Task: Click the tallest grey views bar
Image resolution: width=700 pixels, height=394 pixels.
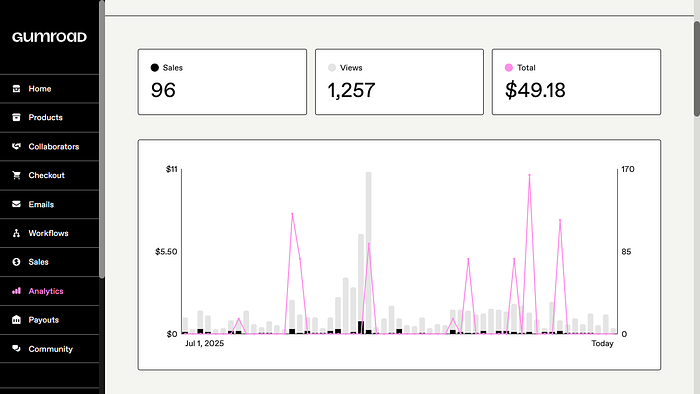Action: 368,253
